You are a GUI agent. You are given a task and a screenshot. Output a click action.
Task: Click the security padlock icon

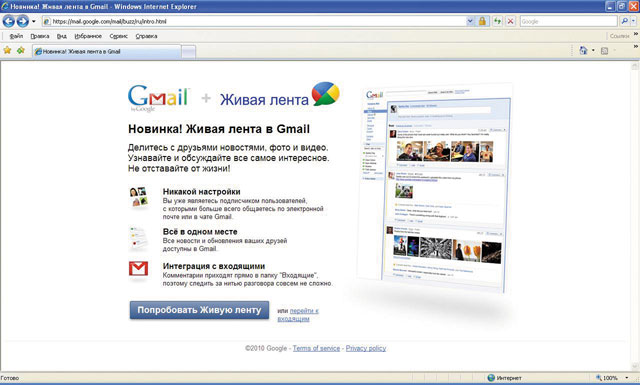(482, 21)
